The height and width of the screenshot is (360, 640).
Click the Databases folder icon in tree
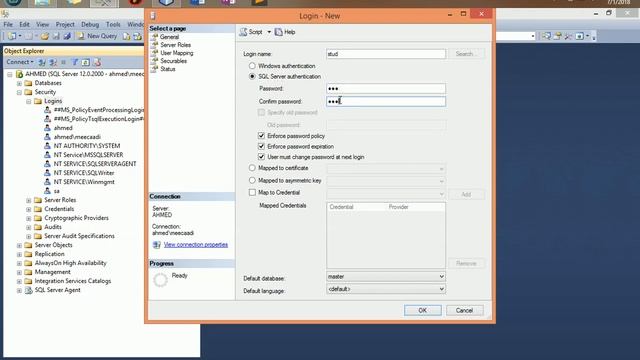28,83
